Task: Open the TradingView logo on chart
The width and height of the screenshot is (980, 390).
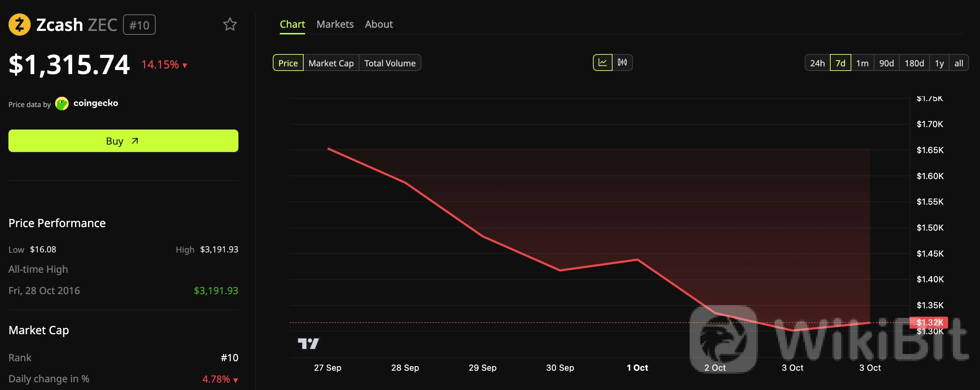Action: [308, 344]
